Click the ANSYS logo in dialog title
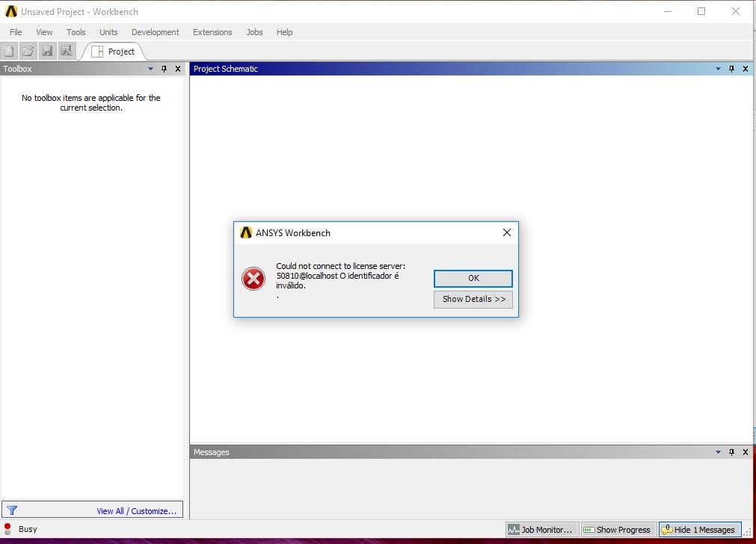This screenshot has width=756, height=544. coord(246,232)
